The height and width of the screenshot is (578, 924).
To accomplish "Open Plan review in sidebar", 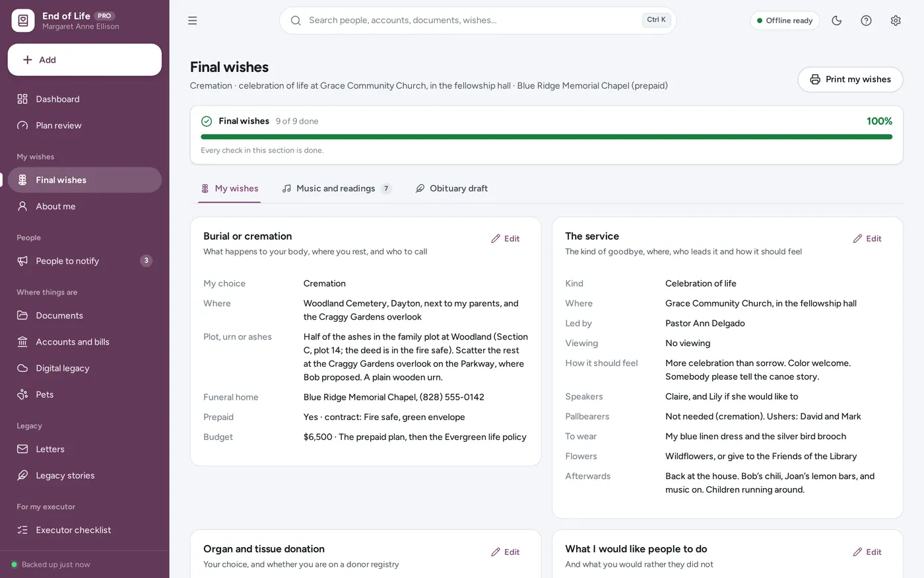I will (84, 126).
